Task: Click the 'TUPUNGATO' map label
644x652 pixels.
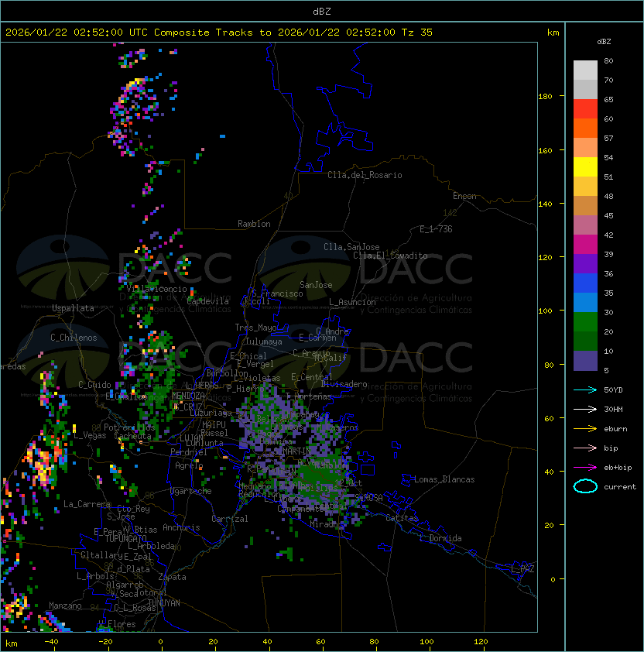Action: (x=126, y=539)
